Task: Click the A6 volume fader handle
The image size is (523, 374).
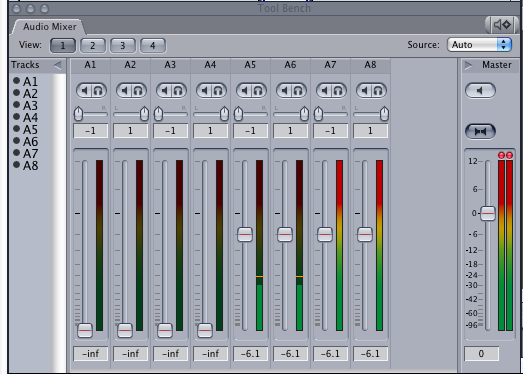Action: coord(285,235)
